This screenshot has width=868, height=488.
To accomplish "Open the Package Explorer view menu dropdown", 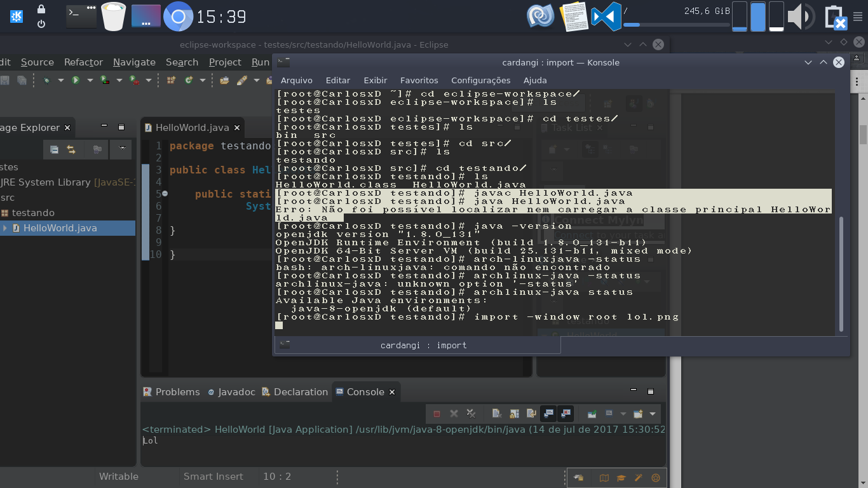I will pyautogui.click(x=121, y=149).
